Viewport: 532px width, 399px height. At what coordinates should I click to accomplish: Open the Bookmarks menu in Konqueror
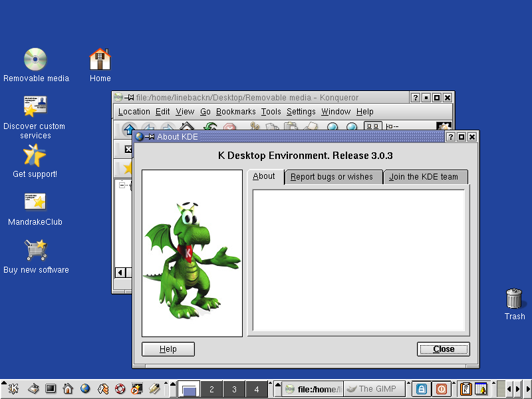235,112
